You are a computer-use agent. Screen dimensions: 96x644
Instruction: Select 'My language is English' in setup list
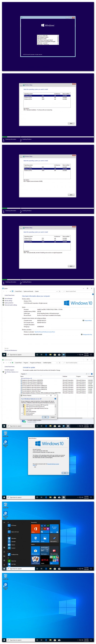[x=43, y=37]
